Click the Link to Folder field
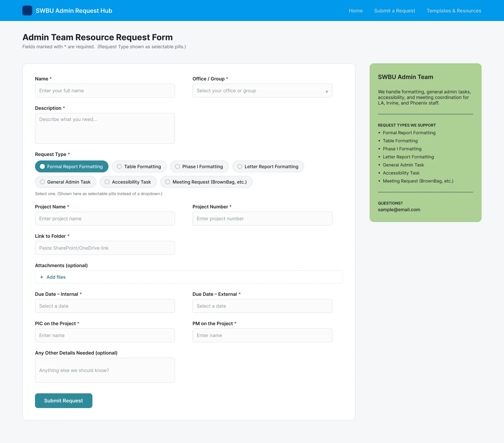Image resolution: width=504 pixels, height=443 pixels. [x=105, y=248]
